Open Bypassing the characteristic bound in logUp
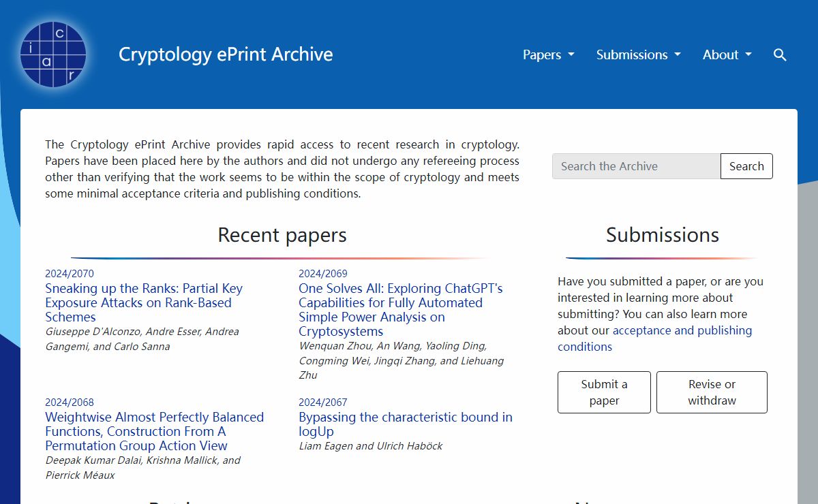Image resolution: width=818 pixels, height=504 pixels. tap(405, 424)
